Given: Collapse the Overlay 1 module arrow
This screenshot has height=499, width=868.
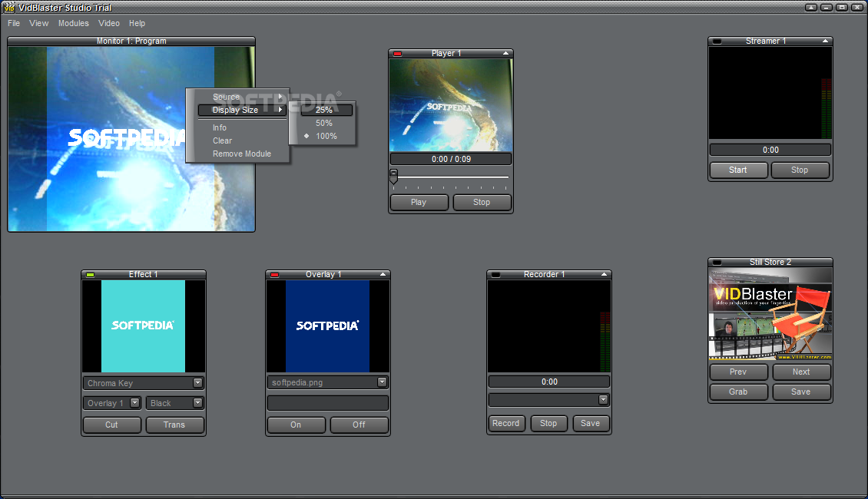Looking at the screenshot, I should tap(383, 274).
